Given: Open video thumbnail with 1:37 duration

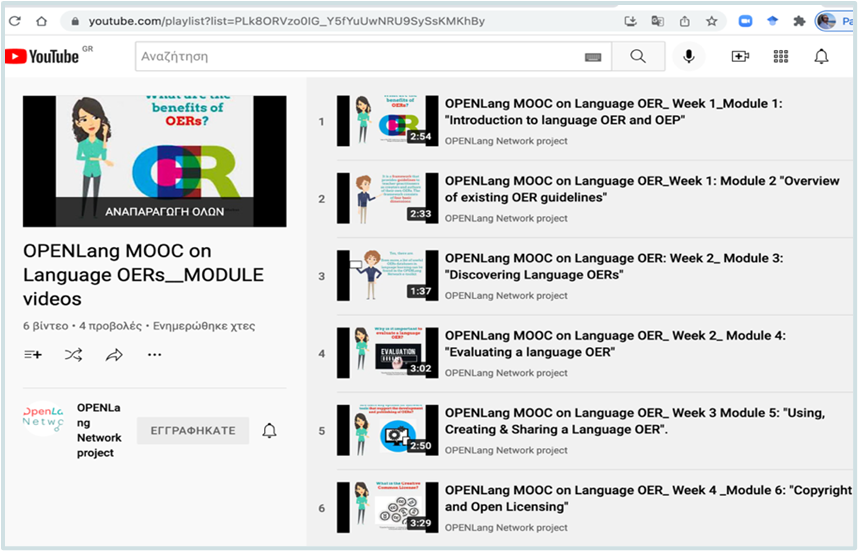Looking at the screenshot, I should [x=387, y=275].
